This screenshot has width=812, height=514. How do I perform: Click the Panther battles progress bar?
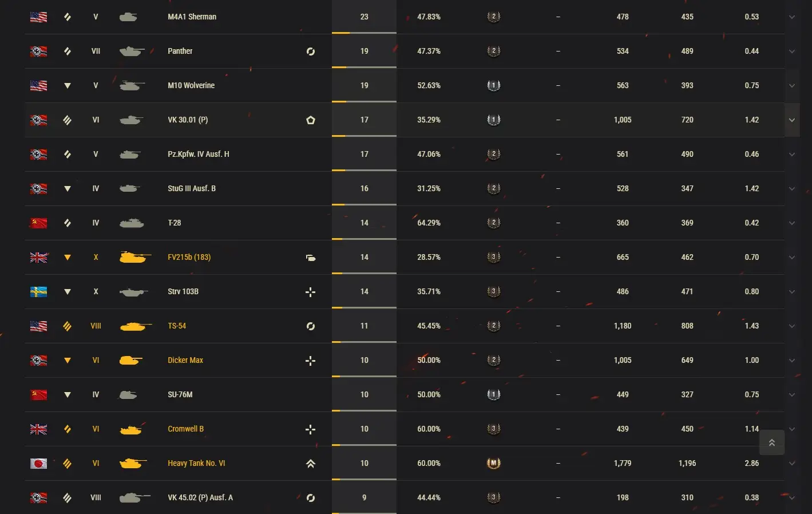coord(364,67)
